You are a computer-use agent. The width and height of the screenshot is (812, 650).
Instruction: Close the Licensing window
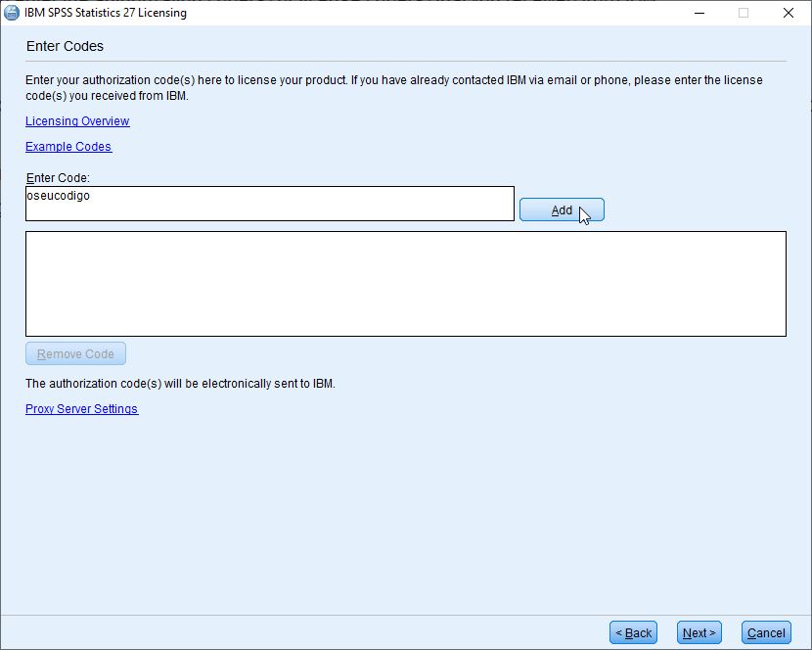pos(789,13)
